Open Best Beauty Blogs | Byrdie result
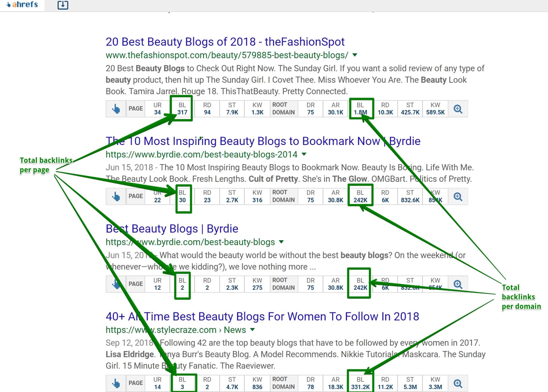548x392 pixels. pos(172,229)
